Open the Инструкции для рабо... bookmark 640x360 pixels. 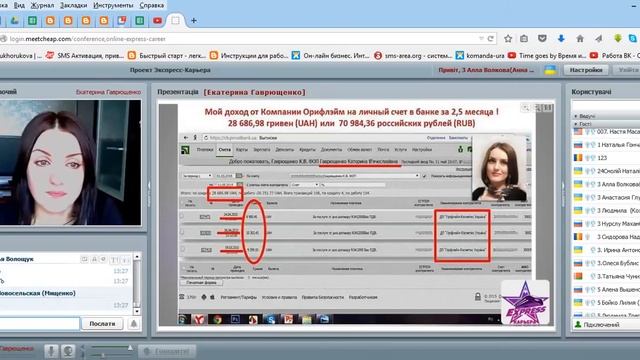point(249,55)
